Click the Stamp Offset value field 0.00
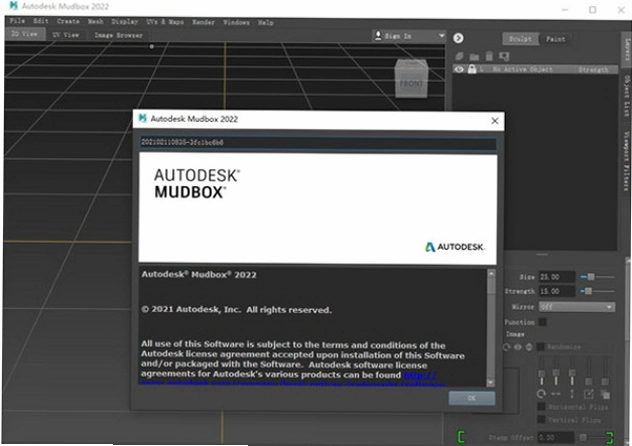Image resolution: width=632 pixels, height=446 pixels. pyautogui.click(x=556, y=437)
